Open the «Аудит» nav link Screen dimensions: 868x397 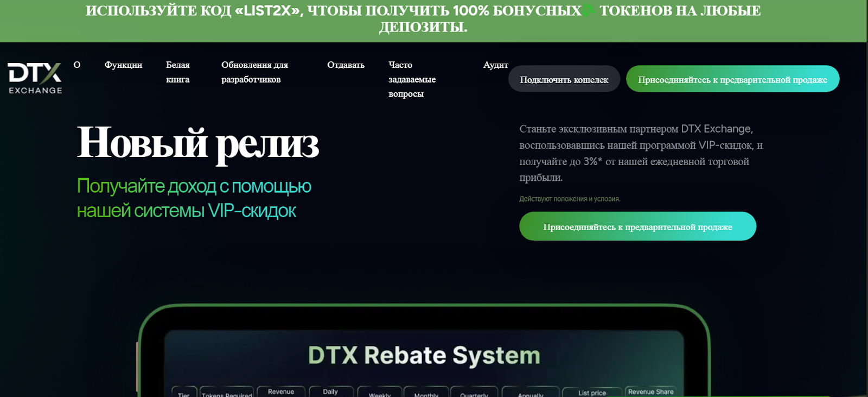495,65
